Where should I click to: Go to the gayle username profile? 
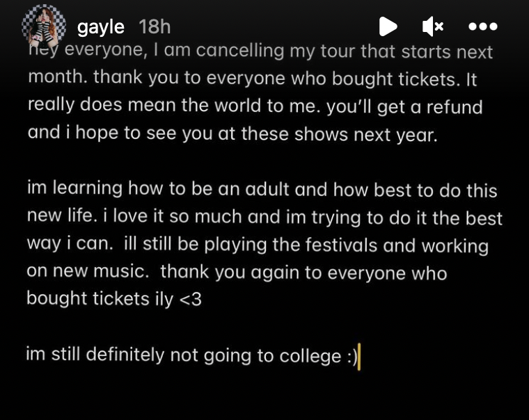coord(101,27)
